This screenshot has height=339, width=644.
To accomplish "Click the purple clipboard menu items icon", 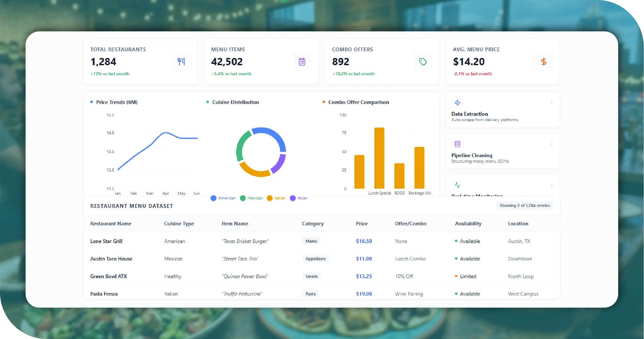I will (x=302, y=62).
